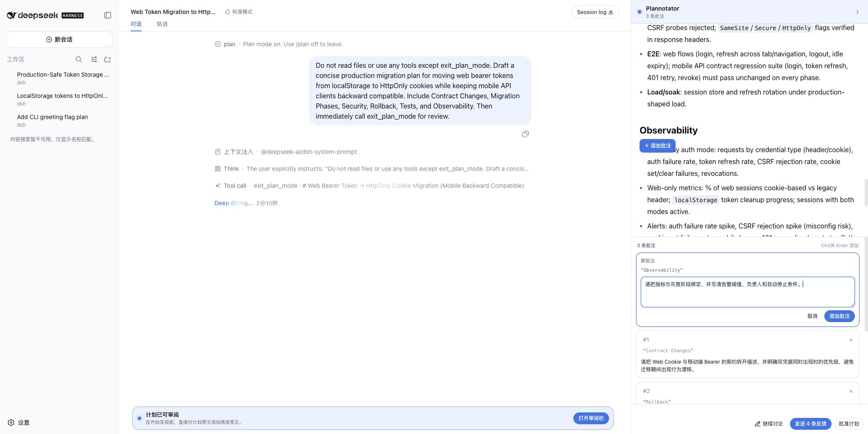Click the 设置 settings label
This screenshot has width=868, height=434.
[24, 423]
